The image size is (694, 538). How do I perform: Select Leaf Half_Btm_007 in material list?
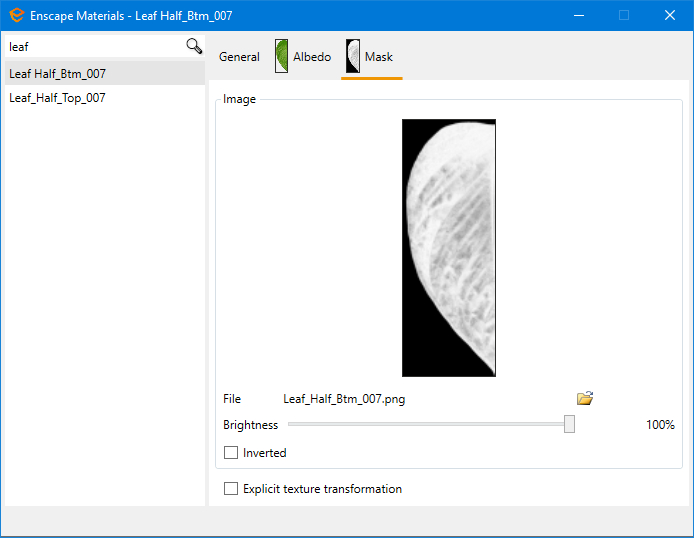[x=58, y=74]
